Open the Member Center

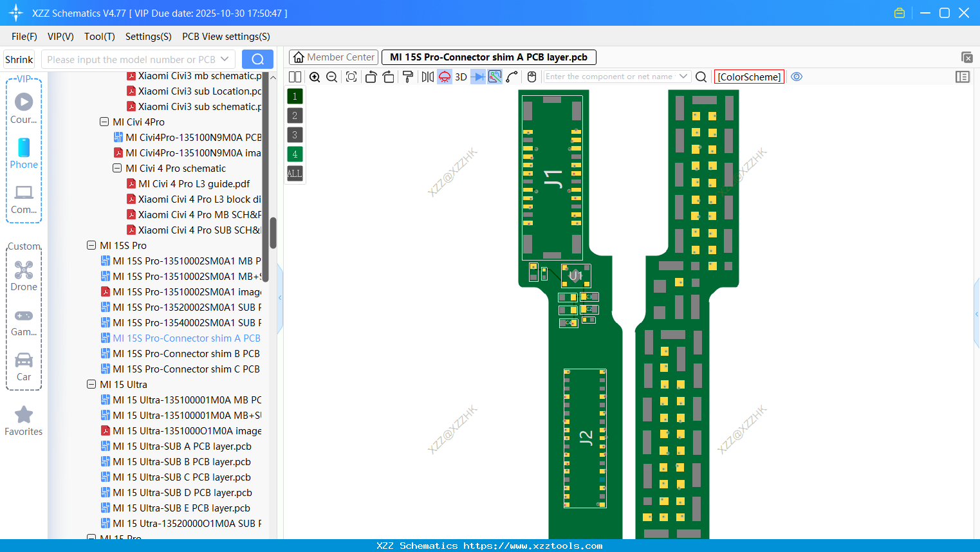333,57
